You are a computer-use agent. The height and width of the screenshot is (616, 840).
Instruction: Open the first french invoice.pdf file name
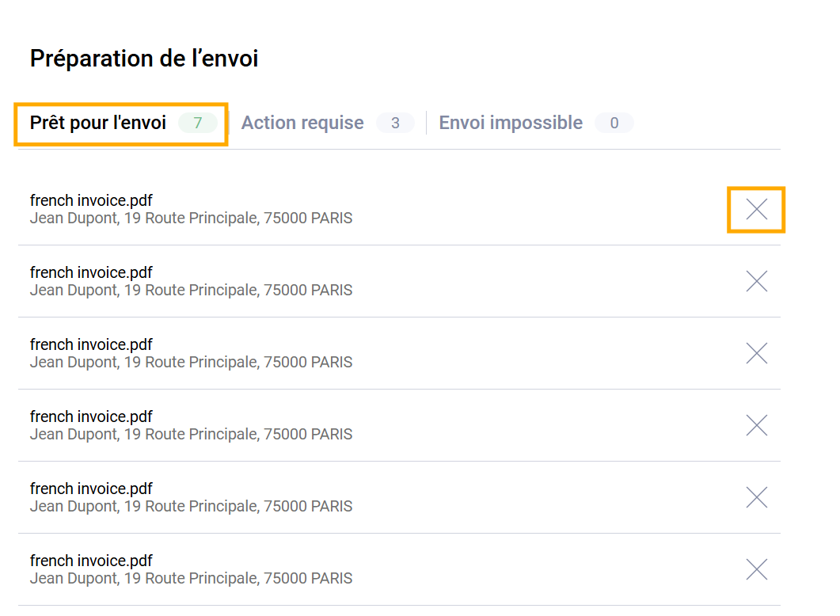(x=91, y=200)
